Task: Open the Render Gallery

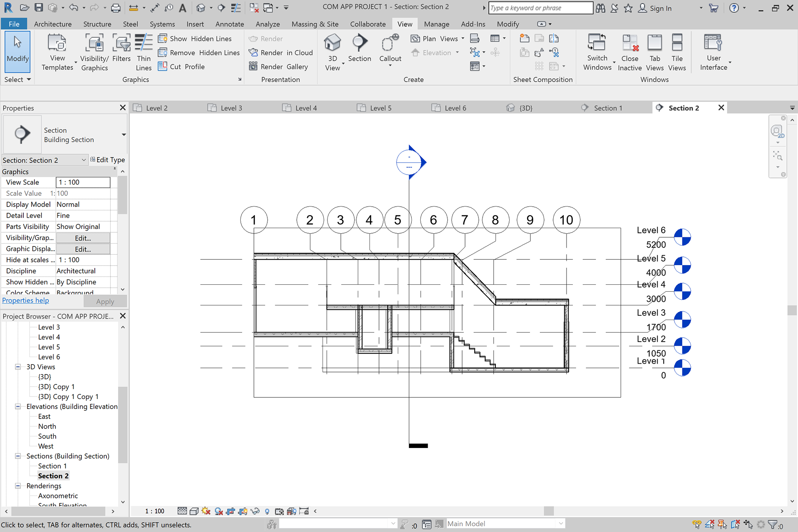Action: 278,66
